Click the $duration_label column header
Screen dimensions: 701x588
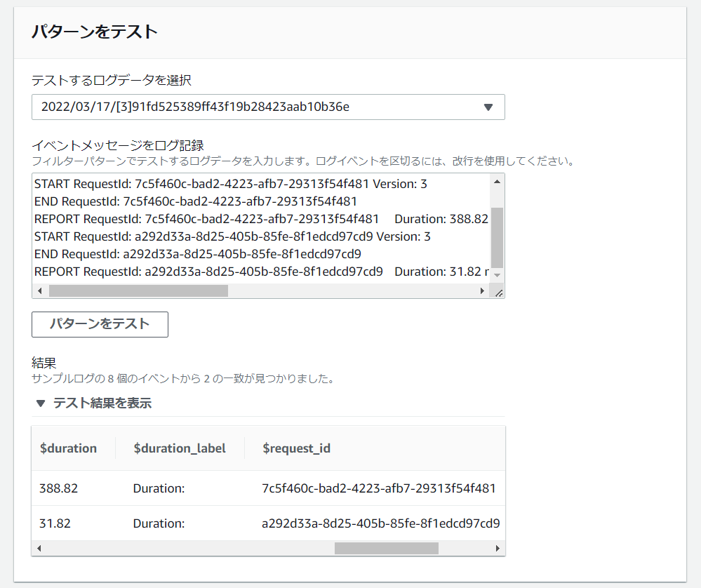tap(179, 448)
